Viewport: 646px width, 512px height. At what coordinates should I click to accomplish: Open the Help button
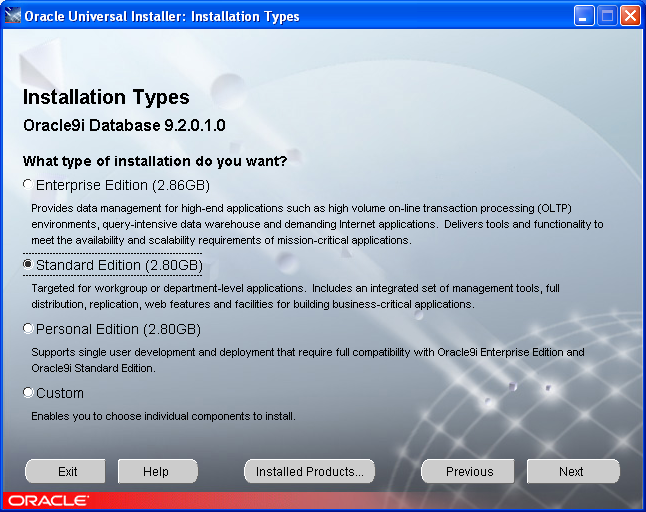(158, 471)
